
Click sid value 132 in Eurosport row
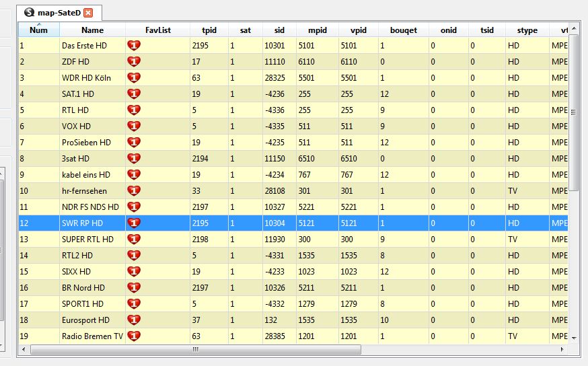click(270, 320)
